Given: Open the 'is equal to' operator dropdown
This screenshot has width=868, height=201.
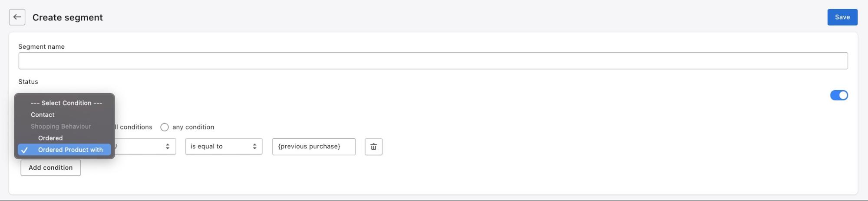Looking at the screenshot, I should click(x=223, y=147).
